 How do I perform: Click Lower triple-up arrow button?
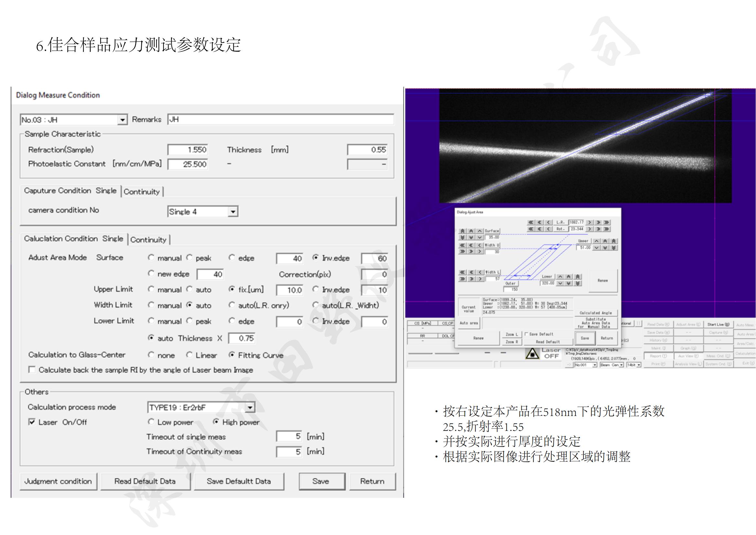[578, 277]
